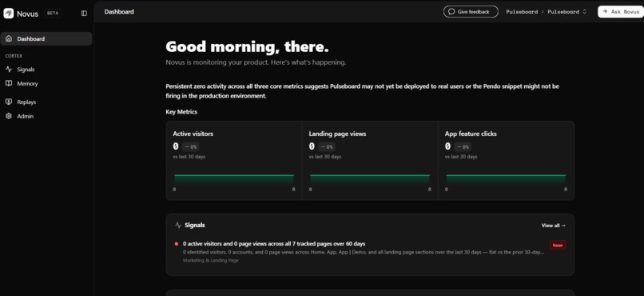
Task: Open the Active visitors metric card
Action: coord(233,160)
